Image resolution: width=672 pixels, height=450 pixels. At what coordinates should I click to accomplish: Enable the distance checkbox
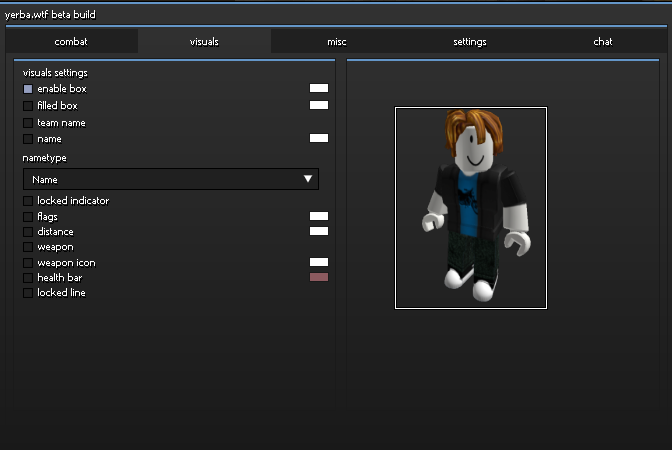tap(28, 232)
